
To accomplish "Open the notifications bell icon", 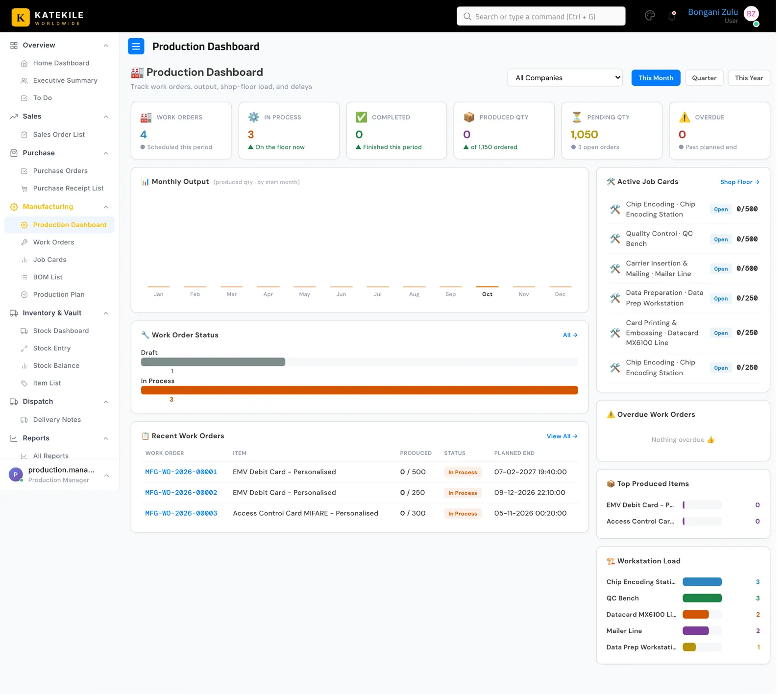I will click(672, 16).
